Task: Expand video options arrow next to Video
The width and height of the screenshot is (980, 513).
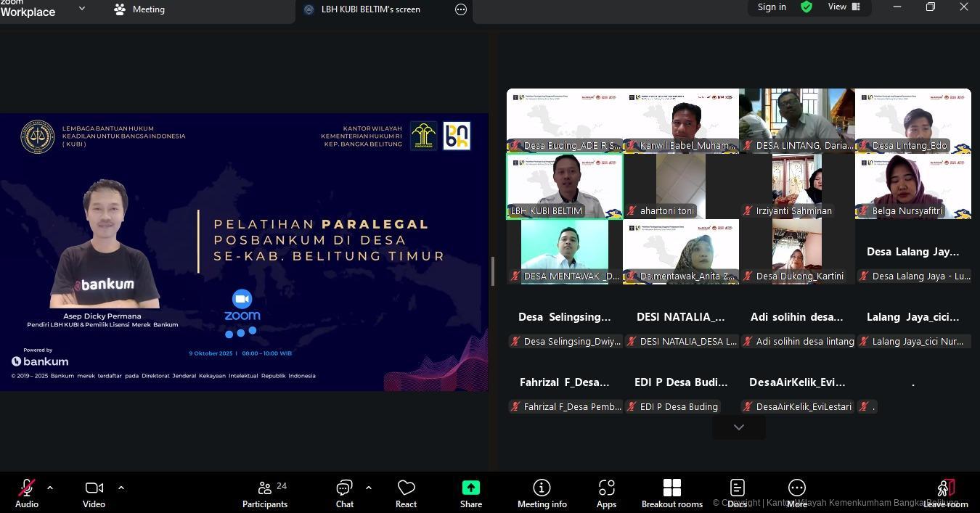Action: (121, 488)
